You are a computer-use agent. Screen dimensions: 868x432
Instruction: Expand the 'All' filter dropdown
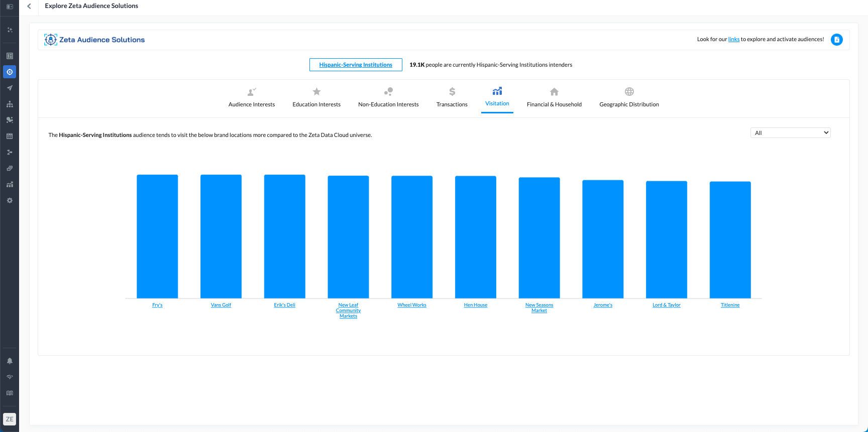click(x=790, y=133)
